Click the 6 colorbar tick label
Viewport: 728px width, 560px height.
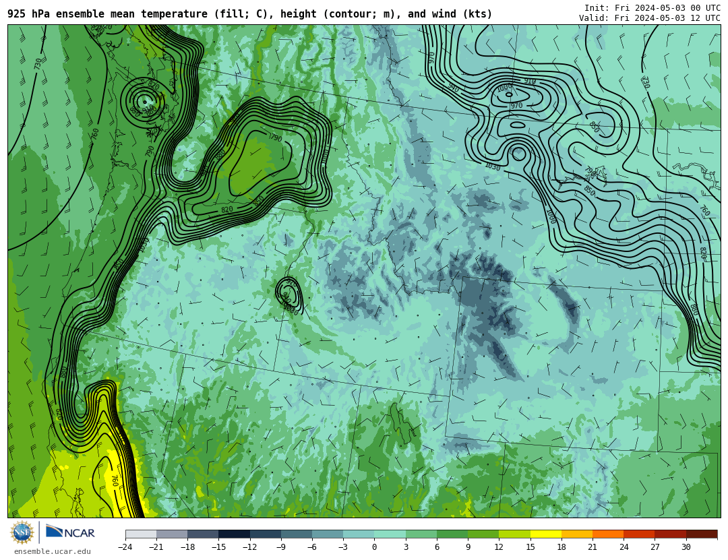(437, 547)
